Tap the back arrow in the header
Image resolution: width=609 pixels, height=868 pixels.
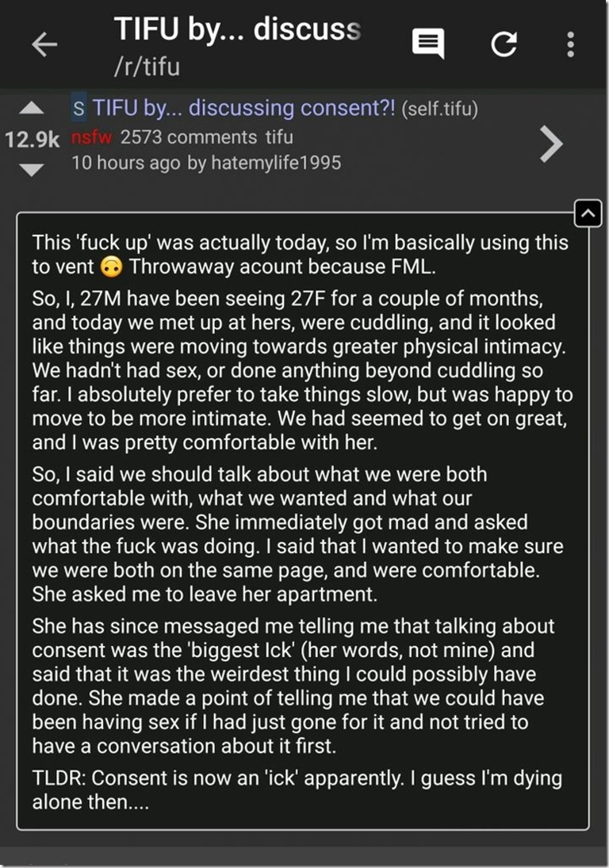coord(44,45)
